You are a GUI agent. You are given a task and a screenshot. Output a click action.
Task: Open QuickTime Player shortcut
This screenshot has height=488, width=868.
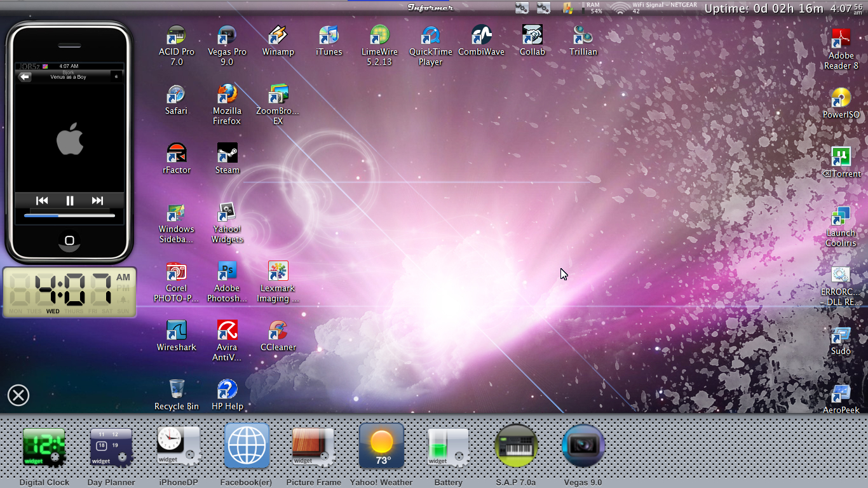click(x=430, y=45)
